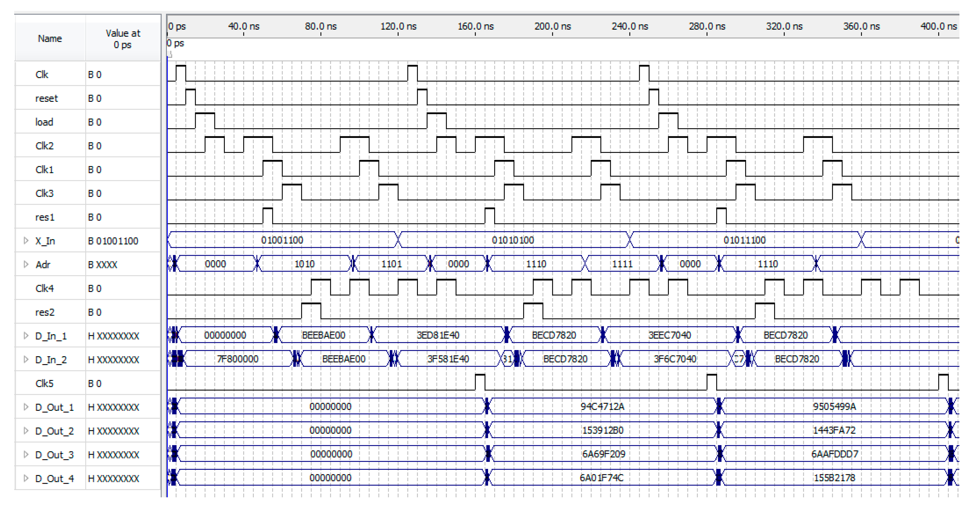Expand the D_Out_3 bus

click(26, 455)
